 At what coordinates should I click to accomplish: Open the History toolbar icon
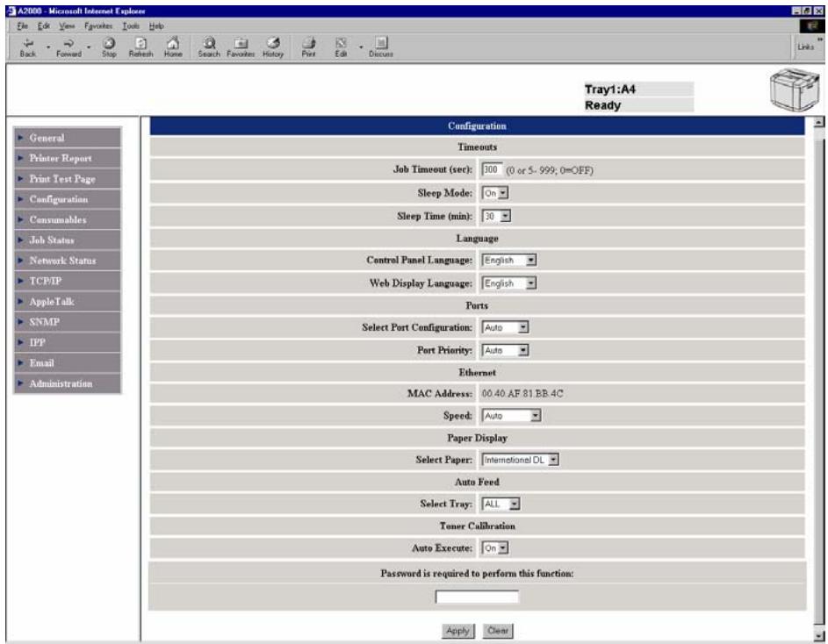point(273,47)
